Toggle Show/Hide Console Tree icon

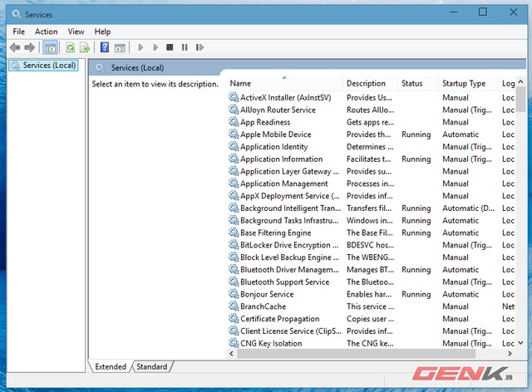coord(50,48)
